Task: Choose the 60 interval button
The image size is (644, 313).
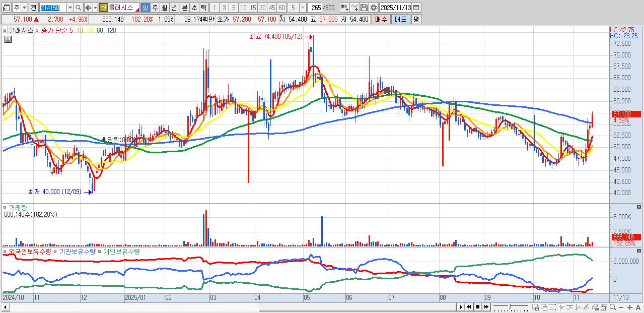Action: pos(281,8)
